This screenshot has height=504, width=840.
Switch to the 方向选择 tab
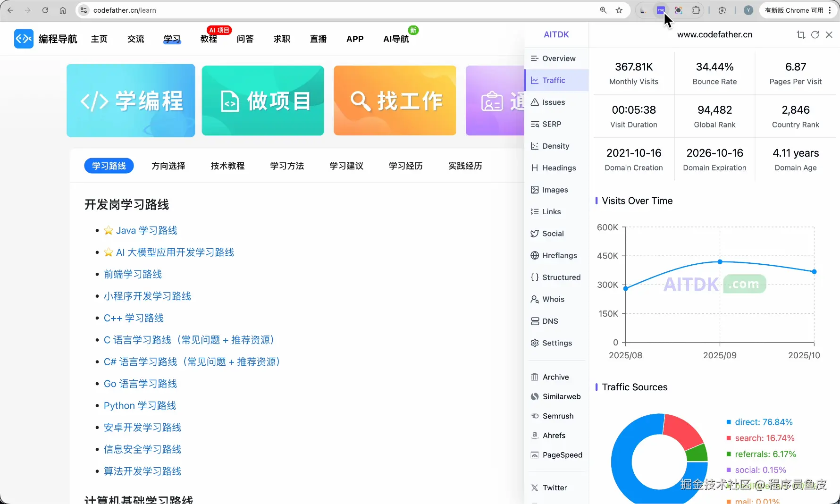168,166
